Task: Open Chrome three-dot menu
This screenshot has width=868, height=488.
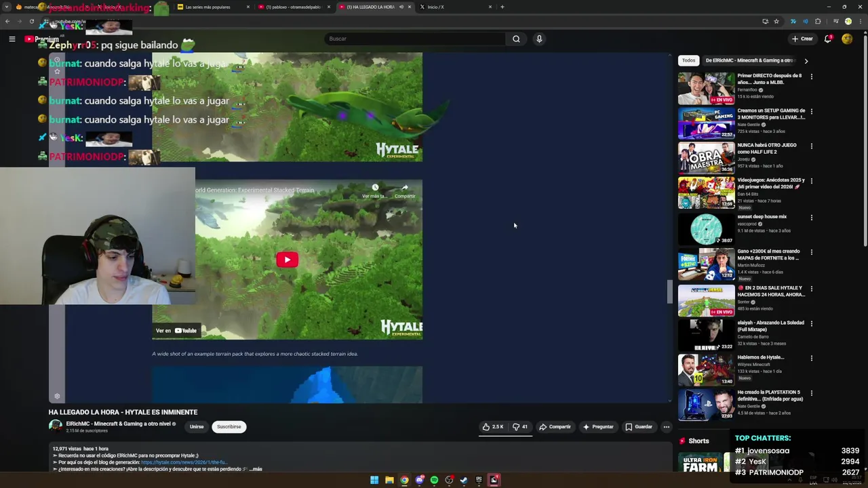Action: click(860, 22)
